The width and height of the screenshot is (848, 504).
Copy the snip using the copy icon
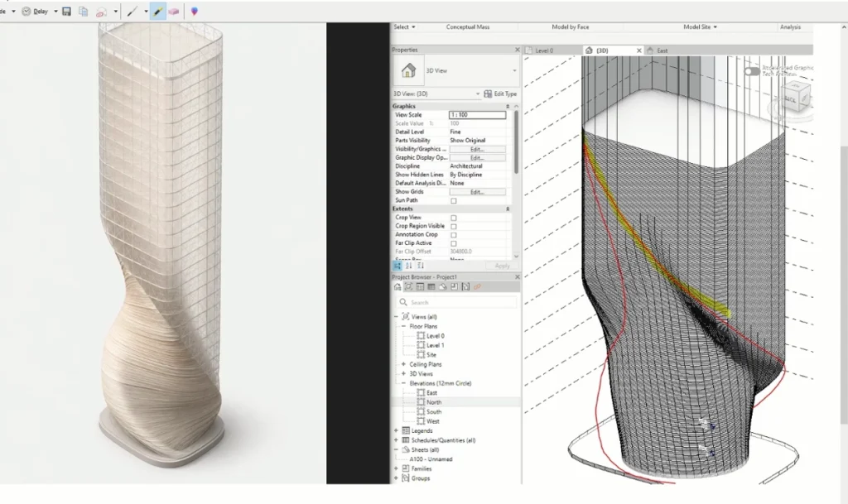click(x=84, y=12)
